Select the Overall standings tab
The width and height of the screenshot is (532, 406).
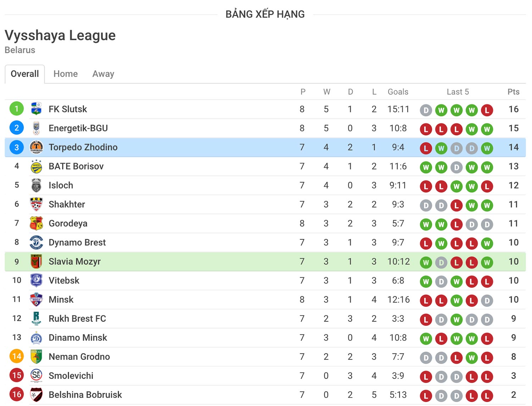25,74
